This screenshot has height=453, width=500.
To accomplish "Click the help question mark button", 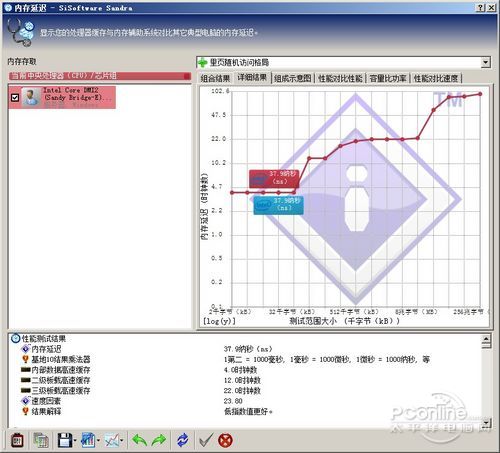I will tap(480, 8).
